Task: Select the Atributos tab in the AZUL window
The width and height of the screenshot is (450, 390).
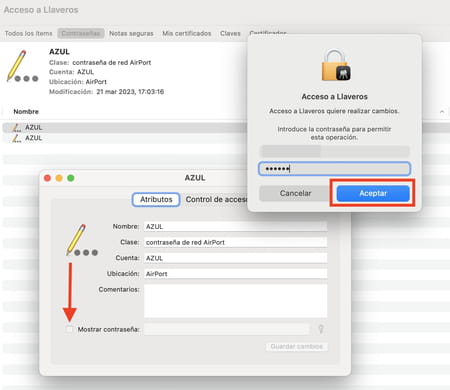Action: click(156, 199)
